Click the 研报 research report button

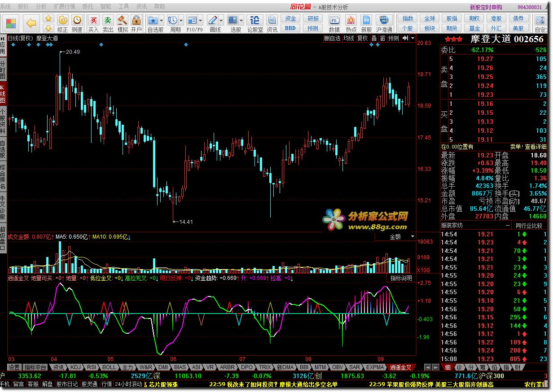tap(313, 18)
